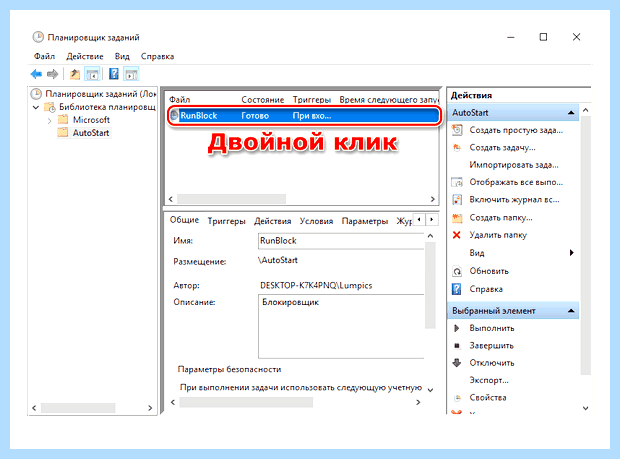The width and height of the screenshot is (620, 459).
Task: Click the down-arrow icon beside Отключить
Action: [x=457, y=363]
